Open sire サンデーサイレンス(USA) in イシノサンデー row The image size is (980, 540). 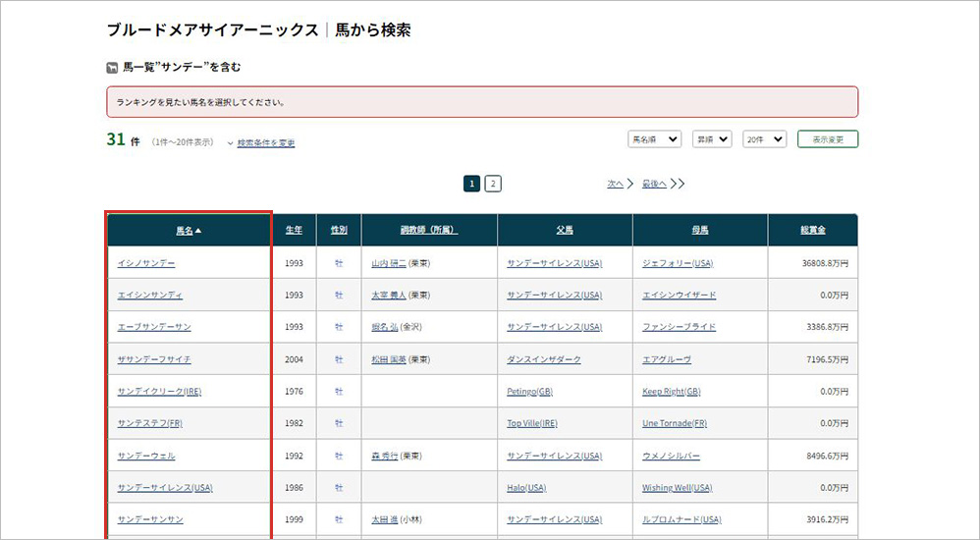(x=555, y=263)
